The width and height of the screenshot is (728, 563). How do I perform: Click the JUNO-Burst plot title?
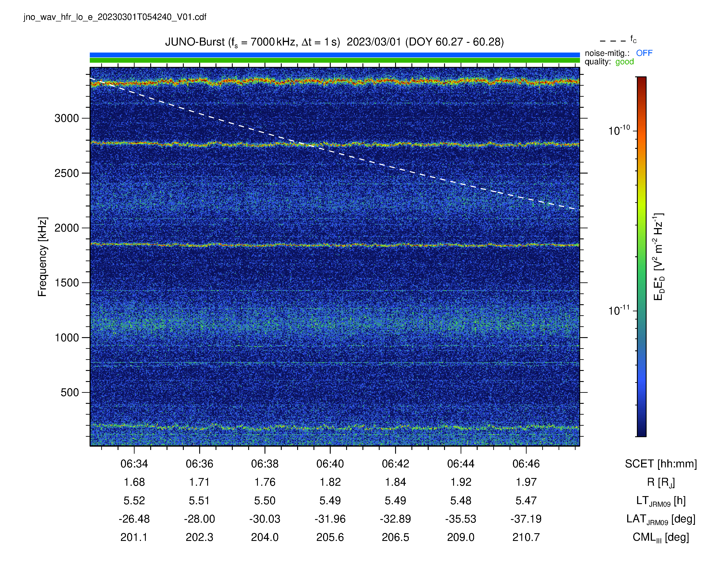pyautogui.click(x=334, y=42)
